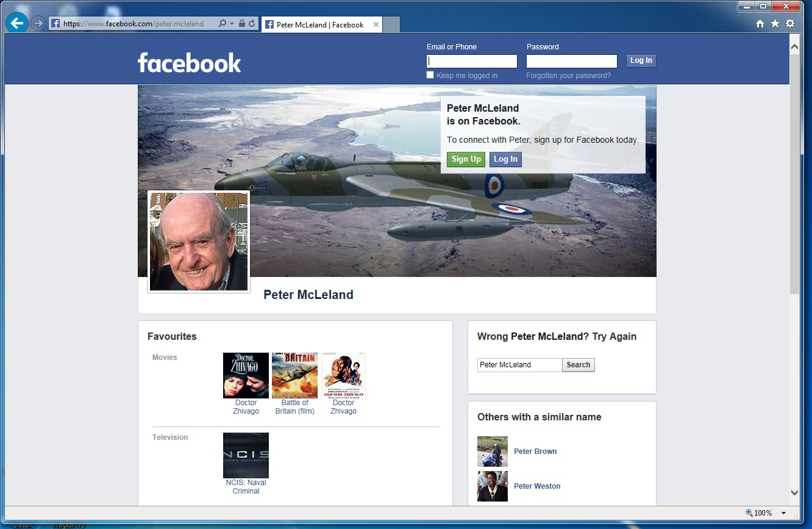Click Log In button on cover banner
This screenshot has height=529, width=812.
[x=505, y=159]
